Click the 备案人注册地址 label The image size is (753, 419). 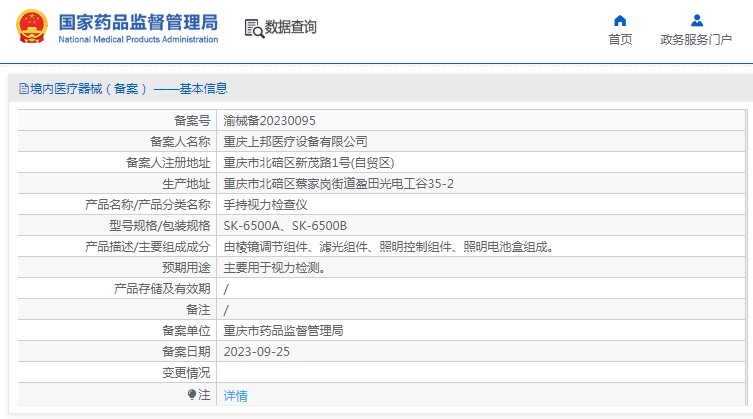(168, 162)
